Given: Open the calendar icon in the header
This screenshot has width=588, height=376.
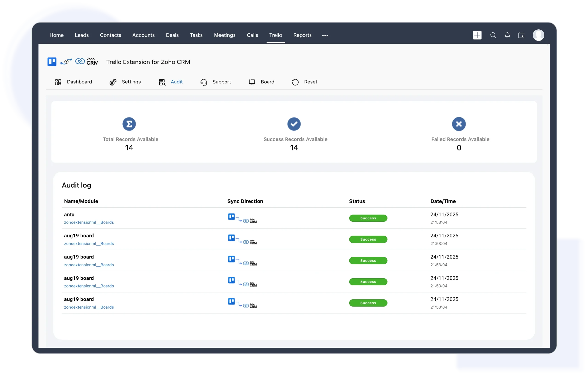Looking at the screenshot, I should coord(521,35).
